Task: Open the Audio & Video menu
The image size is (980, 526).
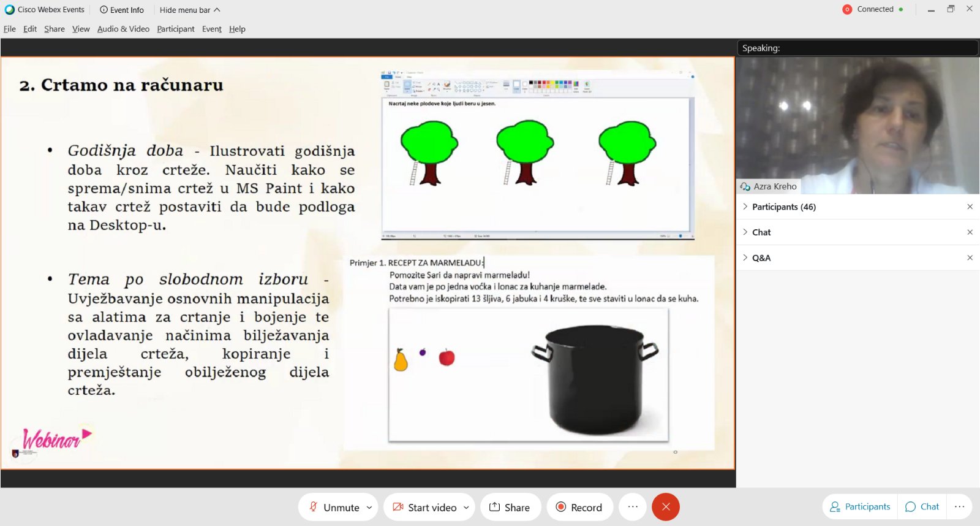Action: coord(123,29)
